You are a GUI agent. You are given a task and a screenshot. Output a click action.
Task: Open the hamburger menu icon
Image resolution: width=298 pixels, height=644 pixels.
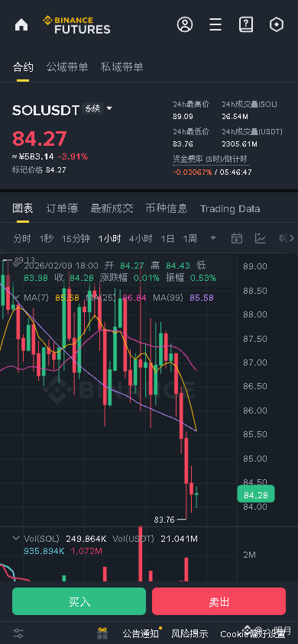point(215,24)
